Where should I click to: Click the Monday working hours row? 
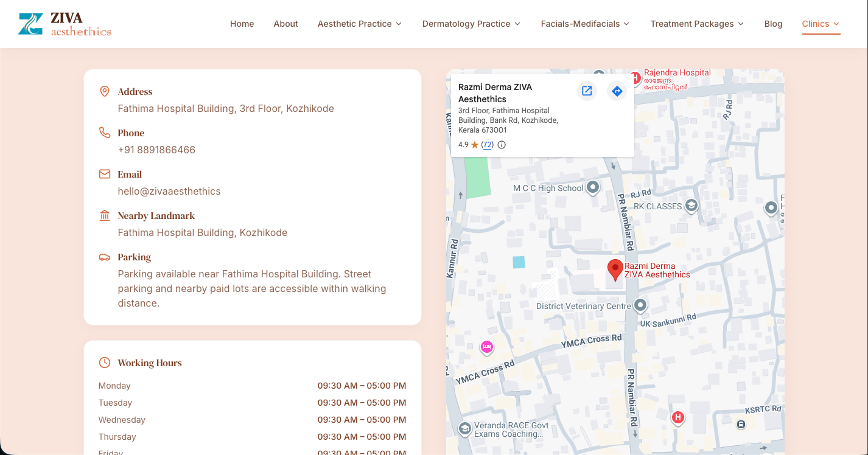pos(252,386)
